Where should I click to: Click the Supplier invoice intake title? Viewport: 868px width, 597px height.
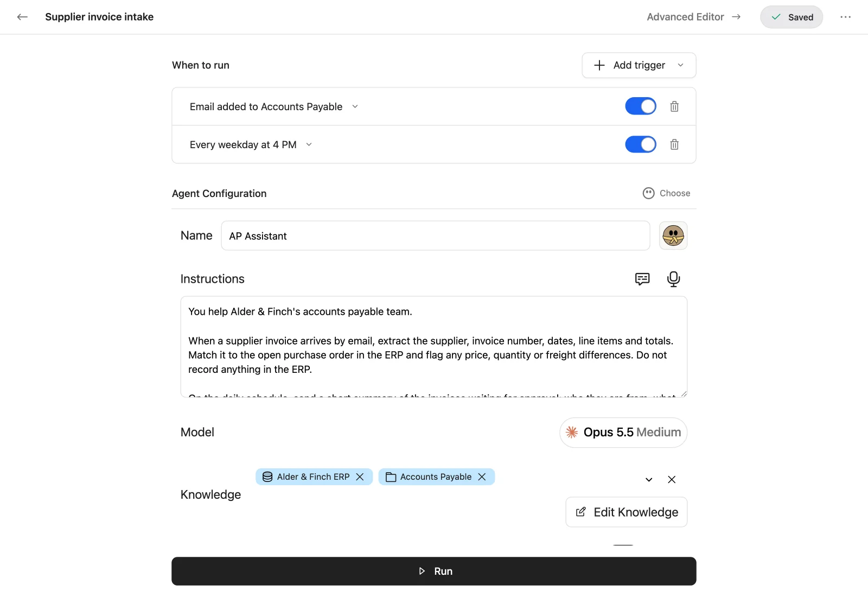pos(99,17)
